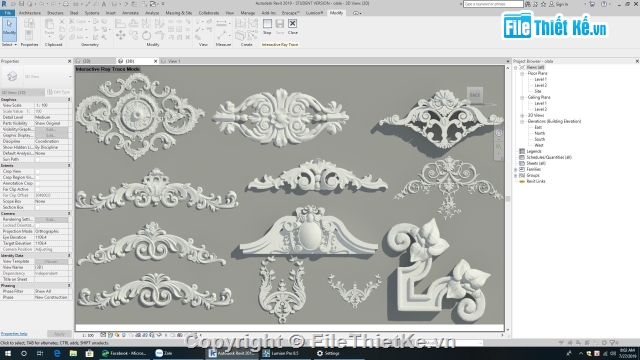640x360 pixels.
Task: Close the active 3D view tab
Action: (x=155, y=61)
